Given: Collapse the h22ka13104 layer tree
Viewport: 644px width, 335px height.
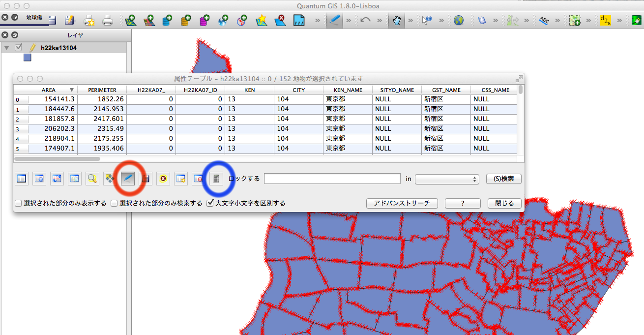Looking at the screenshot, I should [7, 48].
